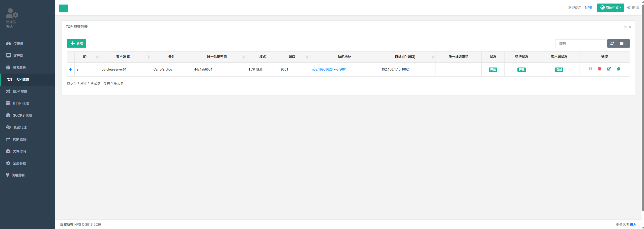
Task: Delete the tunnel with the red trash icon
Action: point(600,69)
